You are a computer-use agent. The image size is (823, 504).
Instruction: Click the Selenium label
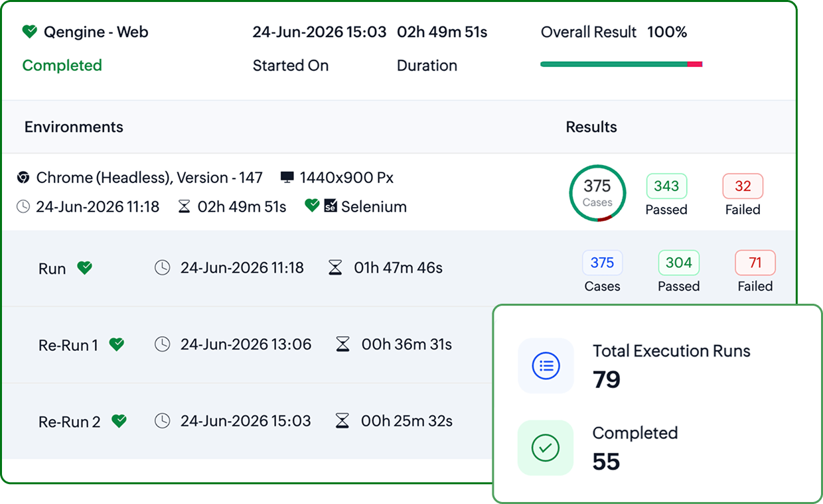(x=374, y=207)
